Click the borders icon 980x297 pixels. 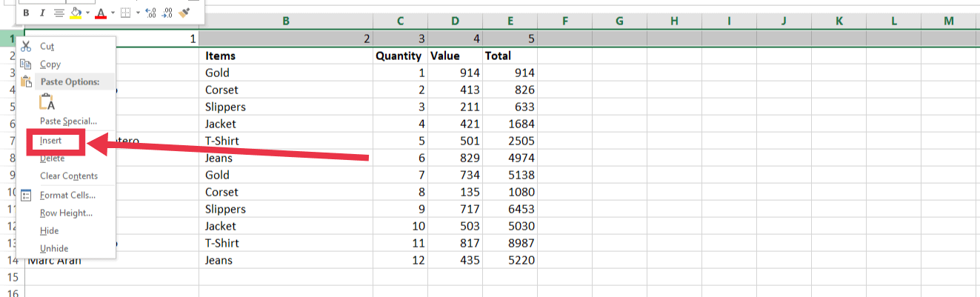point(125,13)
